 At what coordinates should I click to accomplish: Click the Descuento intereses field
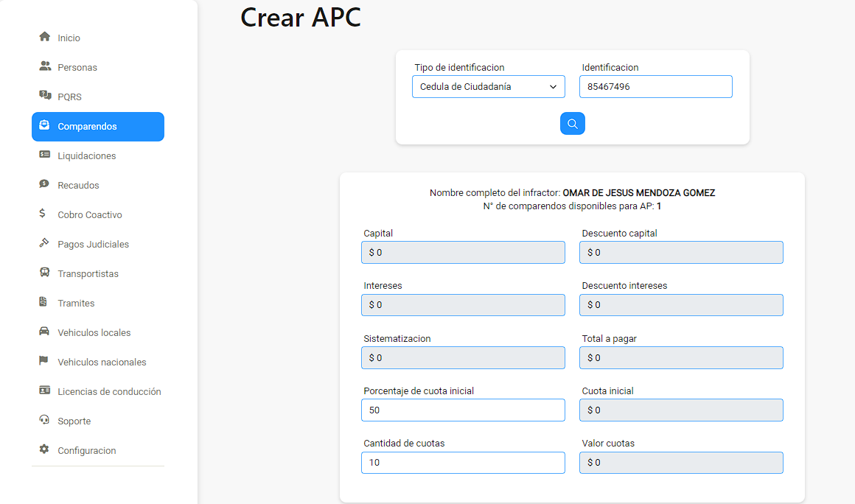[681, 305]
